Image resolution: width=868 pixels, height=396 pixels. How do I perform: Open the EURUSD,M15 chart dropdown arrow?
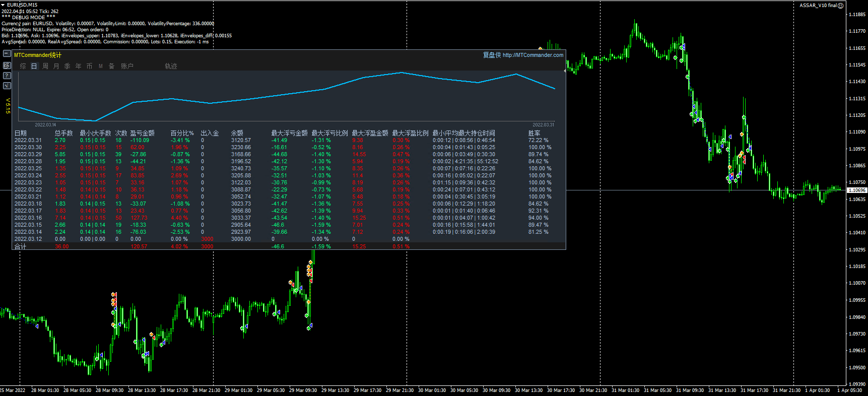click(4, 5)
